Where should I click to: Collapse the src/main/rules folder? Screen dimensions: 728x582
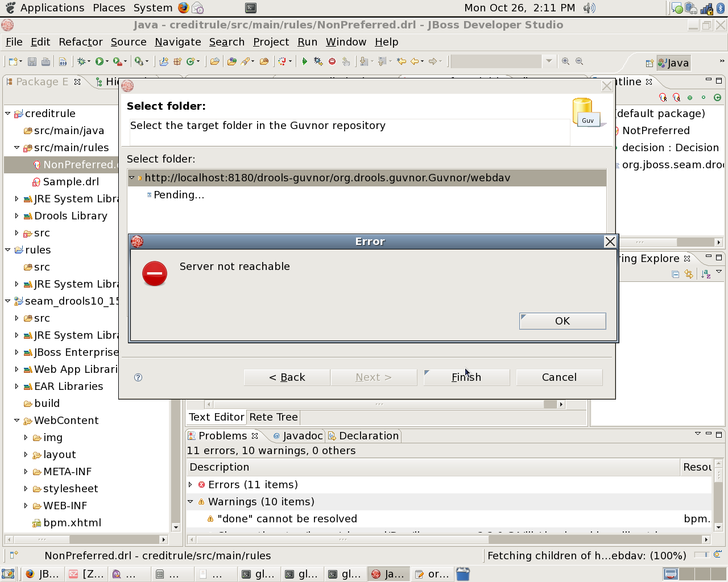point(17,148)
